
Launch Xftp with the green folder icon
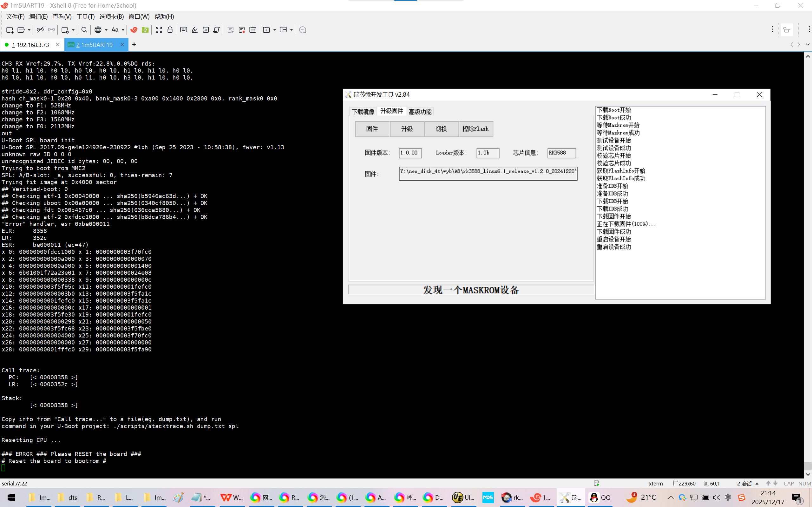tap(145, 30)
